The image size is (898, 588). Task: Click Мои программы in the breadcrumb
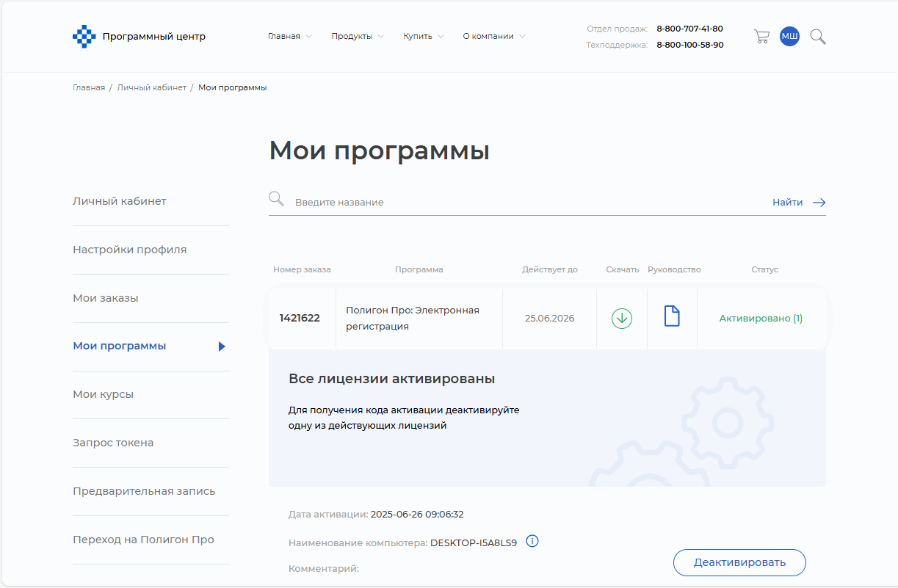(x=233, y=87)
